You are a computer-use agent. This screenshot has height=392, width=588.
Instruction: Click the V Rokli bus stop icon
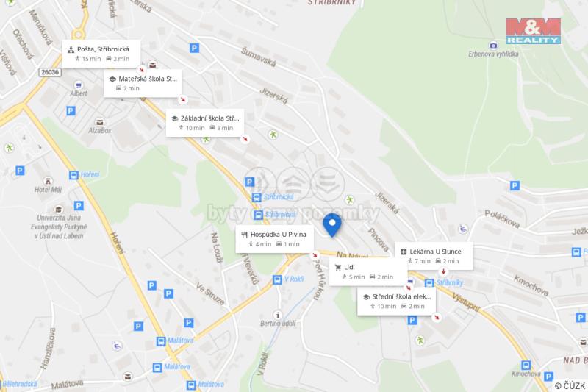coord(277,279)
